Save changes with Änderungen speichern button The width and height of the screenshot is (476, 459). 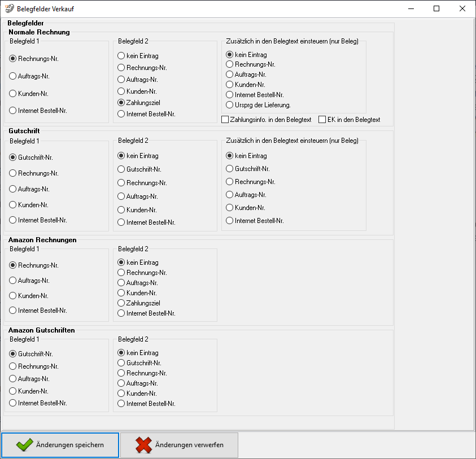tap(60, 445)
